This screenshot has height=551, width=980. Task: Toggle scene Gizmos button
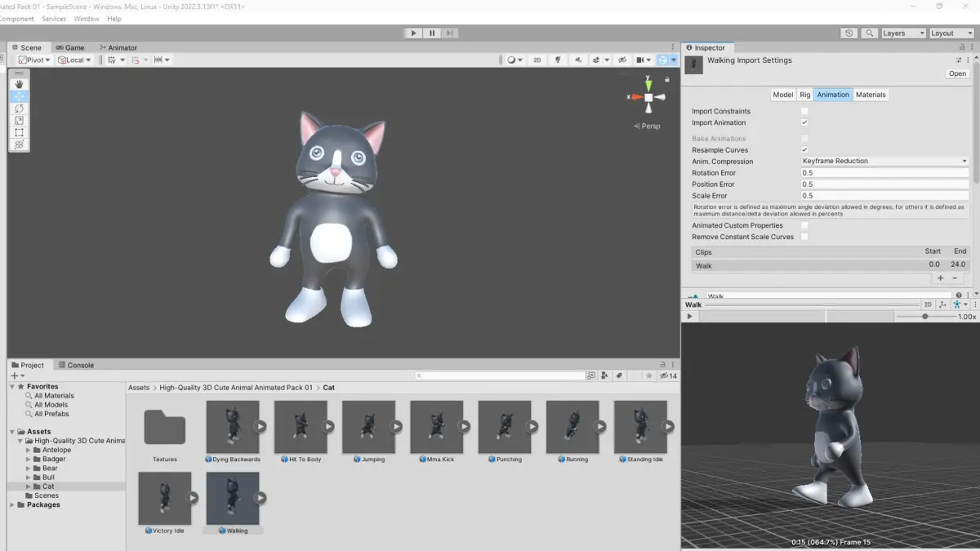(x=663, y=60)
